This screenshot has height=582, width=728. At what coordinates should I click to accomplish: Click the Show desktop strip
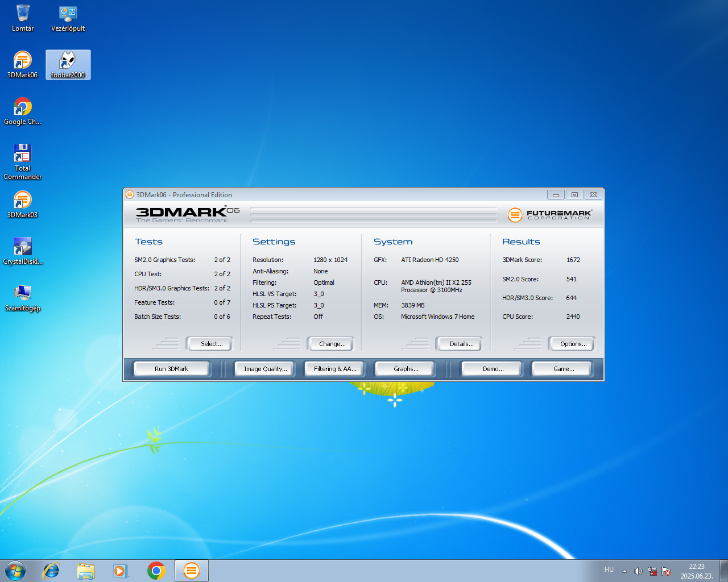click(x=723, y=571)
